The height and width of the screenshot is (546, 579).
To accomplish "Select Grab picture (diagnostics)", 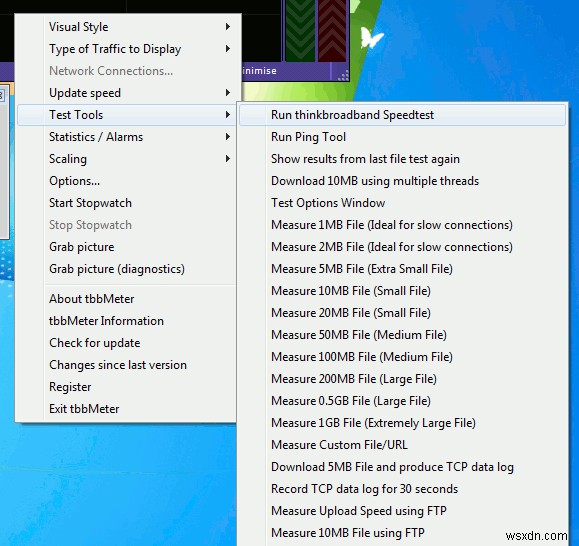I will click(x=128, y=269).
